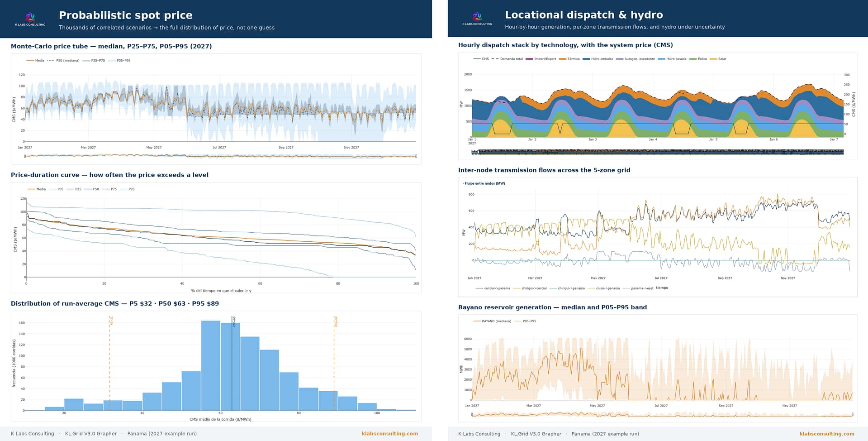Click the 'Flujos entre nodos (MW)' label
This screenshot has height=441, width=868.
[484, 183]
